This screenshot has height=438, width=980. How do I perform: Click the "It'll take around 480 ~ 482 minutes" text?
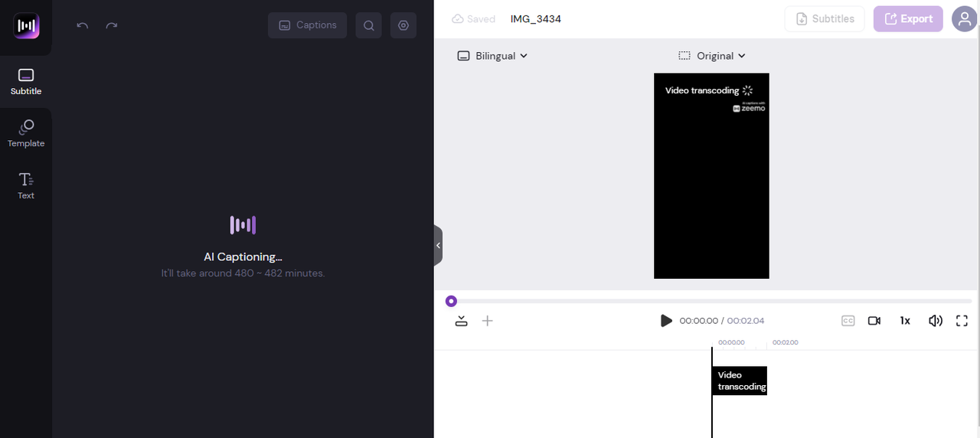point(243,273)
